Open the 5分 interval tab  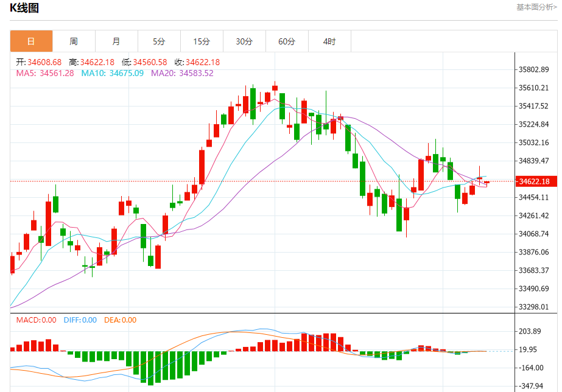coord(159,41)
